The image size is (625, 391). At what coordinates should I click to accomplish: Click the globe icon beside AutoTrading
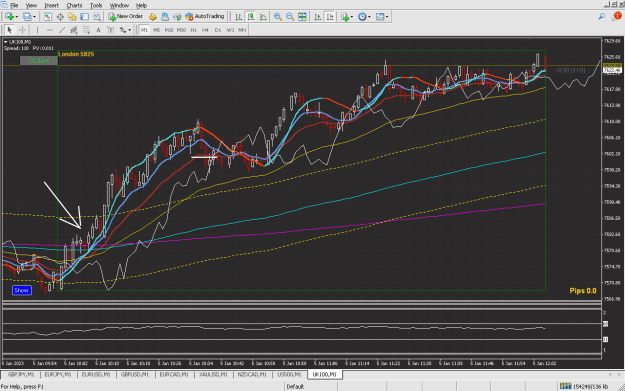(177, 17)
